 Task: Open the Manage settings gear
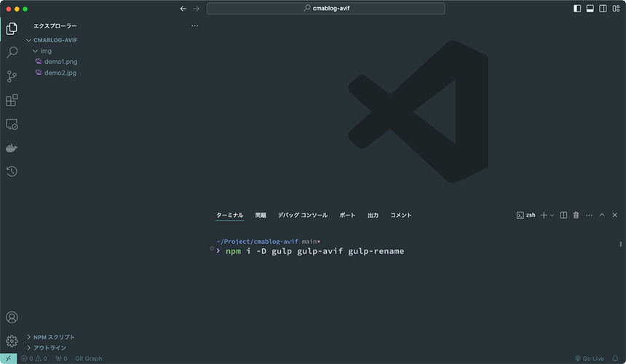coord(12,341)
